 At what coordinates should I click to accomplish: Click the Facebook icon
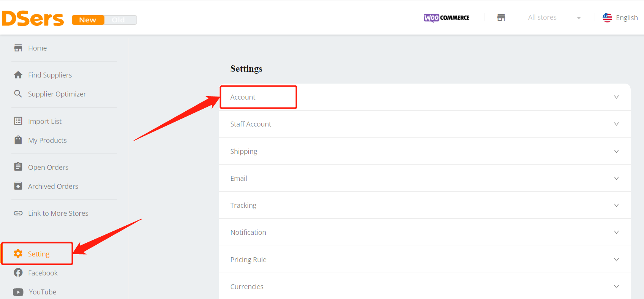point(18,272)
